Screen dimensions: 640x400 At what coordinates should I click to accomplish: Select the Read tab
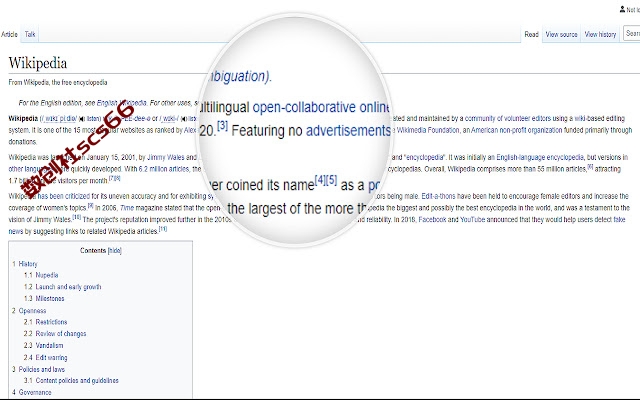pyautogui.click(x=531, y=34)
